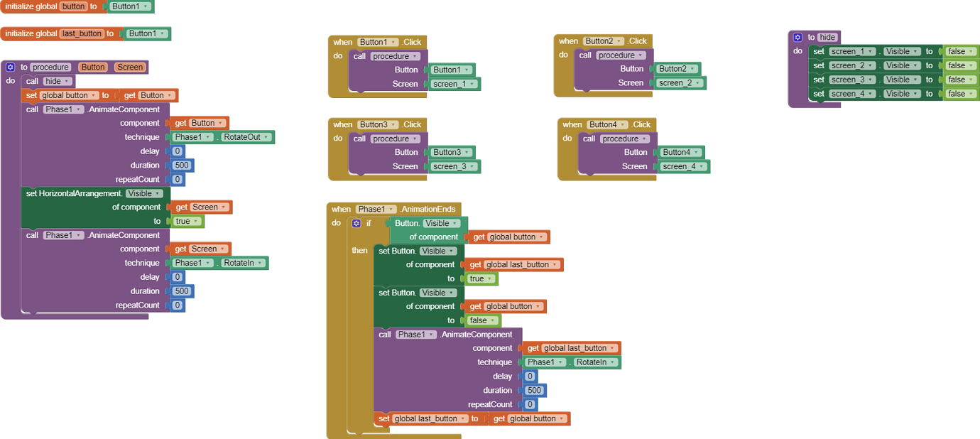Open RotateIn dropdown in AnimationEnds block
The height and width of the screenshot is (439, 980).
point(595,362)
